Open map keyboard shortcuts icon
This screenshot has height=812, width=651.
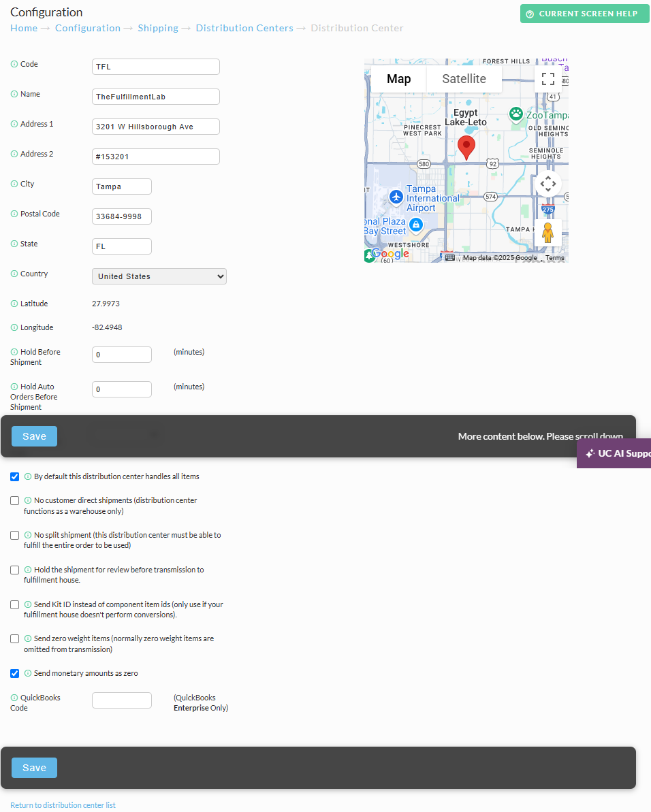pyautogui.click(x=450, y=258)
